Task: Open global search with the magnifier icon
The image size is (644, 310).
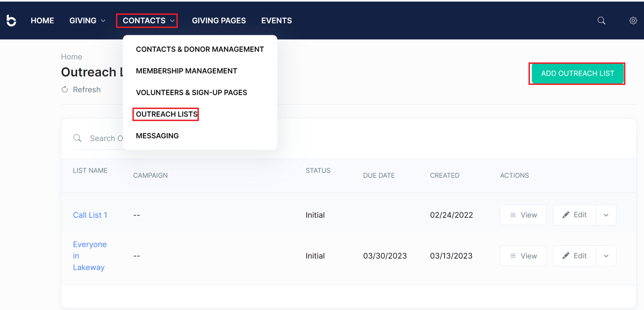Action: (x=601, y=20)
